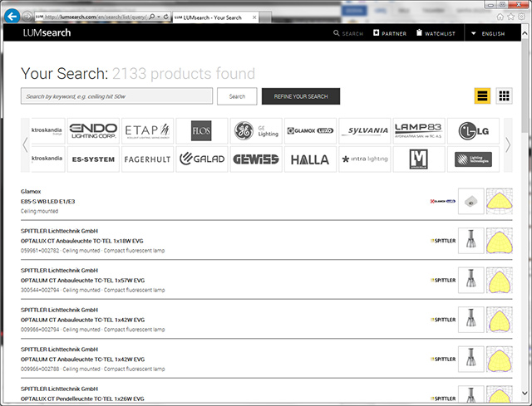Show next manufacturer logos with right chevron
Image resolution: width=532 pixels, height=406 pixels.
508,145
